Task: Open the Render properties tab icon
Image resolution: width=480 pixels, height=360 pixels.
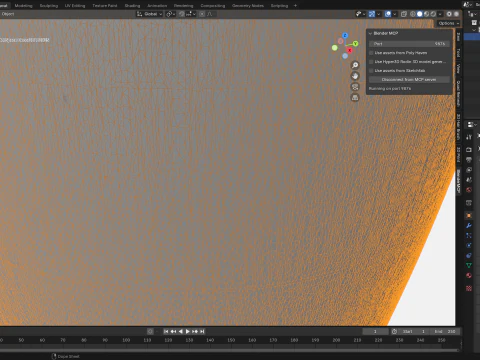Action: (469, 150)
